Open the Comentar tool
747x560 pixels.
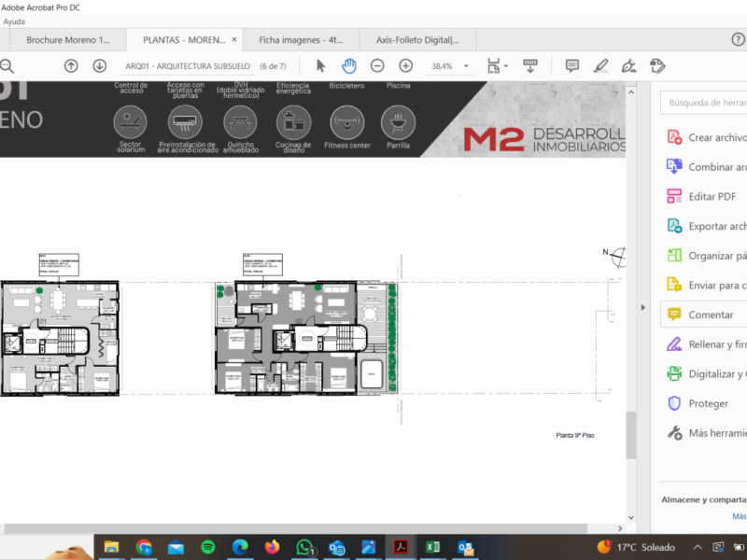tap(710, 315)
